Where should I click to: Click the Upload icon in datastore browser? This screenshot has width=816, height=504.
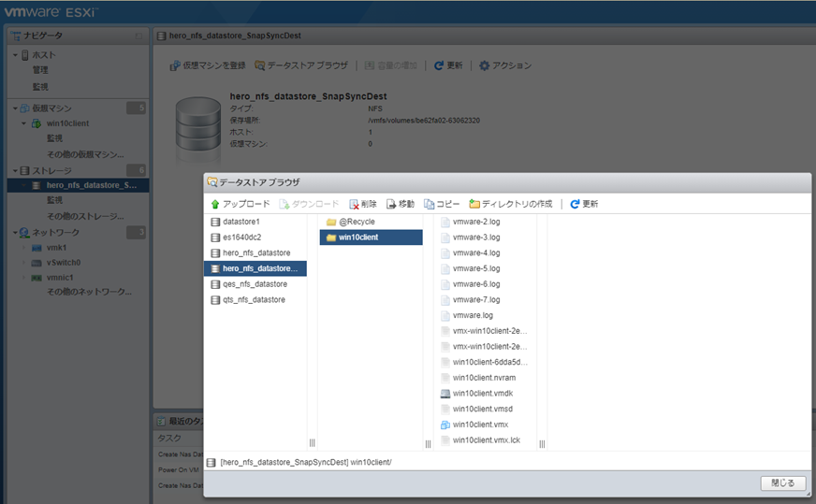(215, 204)
